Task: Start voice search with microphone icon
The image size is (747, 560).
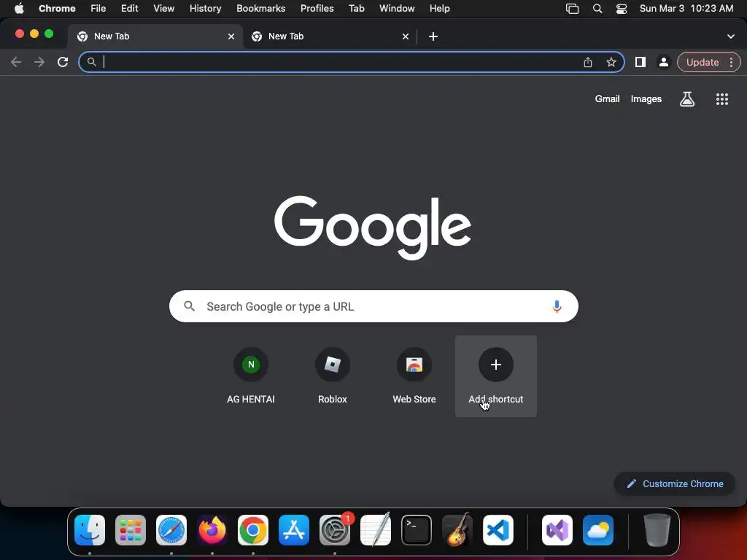Action: tap(557, 306)
